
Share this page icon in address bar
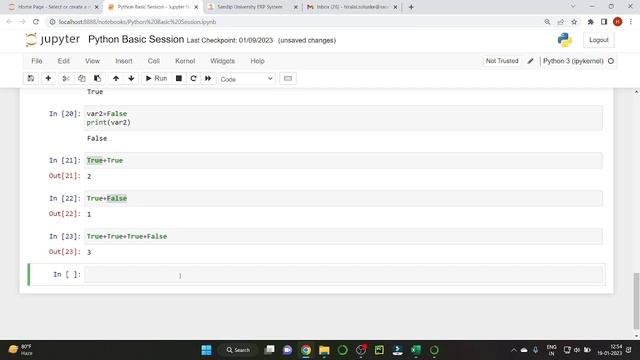pos(560,22)
